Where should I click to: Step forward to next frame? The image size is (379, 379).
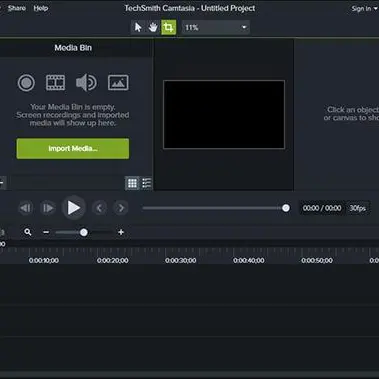tap(48, 208)
